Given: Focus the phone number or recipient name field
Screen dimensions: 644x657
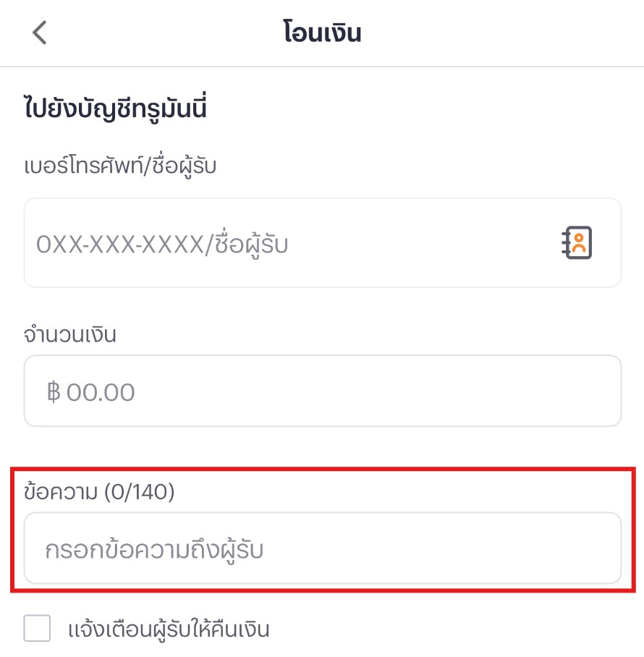Looking at the screenshot, I should point(289,243).
